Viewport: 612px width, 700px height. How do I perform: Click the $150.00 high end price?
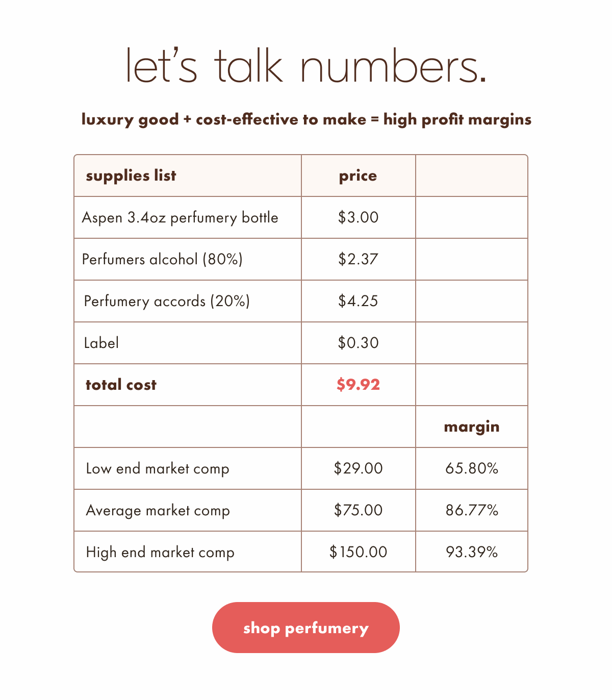coord(358,552)
